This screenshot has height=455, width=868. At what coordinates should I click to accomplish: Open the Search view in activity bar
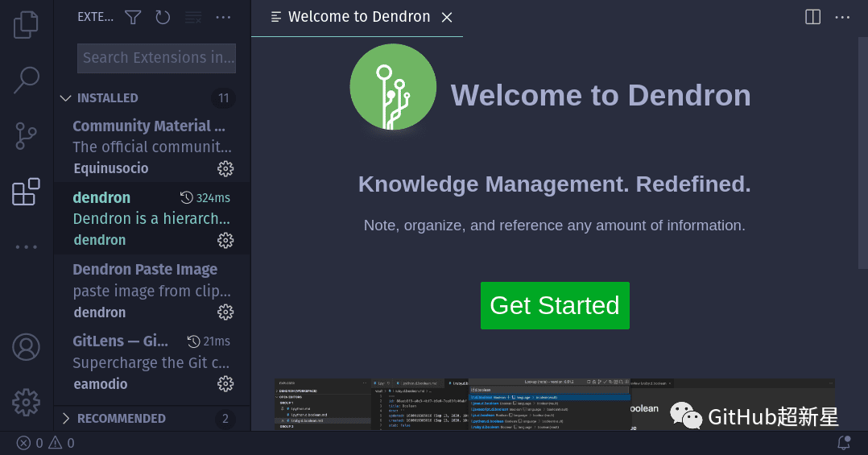pos(26,80)
